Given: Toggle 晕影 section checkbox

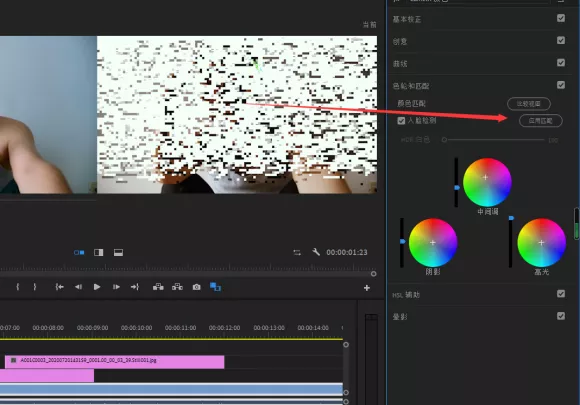Looking at the screenshot, I should [x=561, y=316].
